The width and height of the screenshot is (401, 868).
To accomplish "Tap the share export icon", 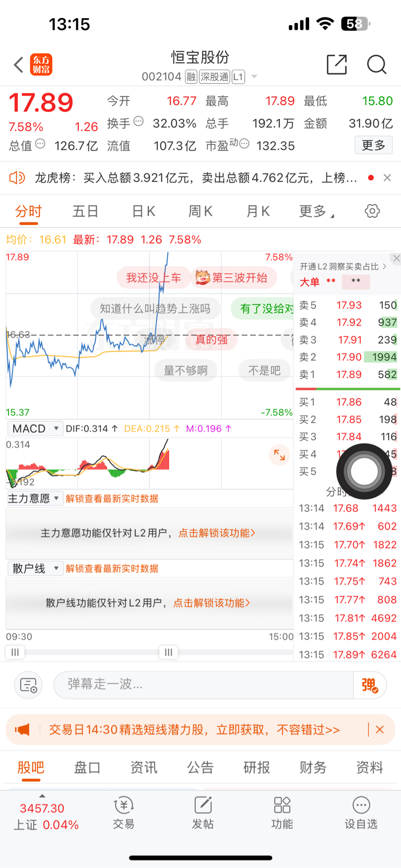I will [x=337, y=64].
